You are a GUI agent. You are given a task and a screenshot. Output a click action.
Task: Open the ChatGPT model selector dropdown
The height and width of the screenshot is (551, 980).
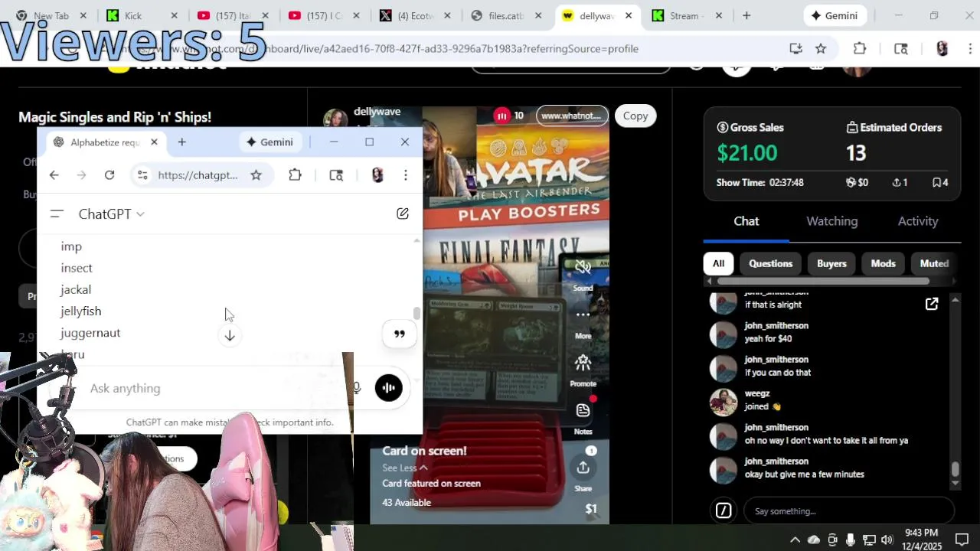(x=111, y=214)
